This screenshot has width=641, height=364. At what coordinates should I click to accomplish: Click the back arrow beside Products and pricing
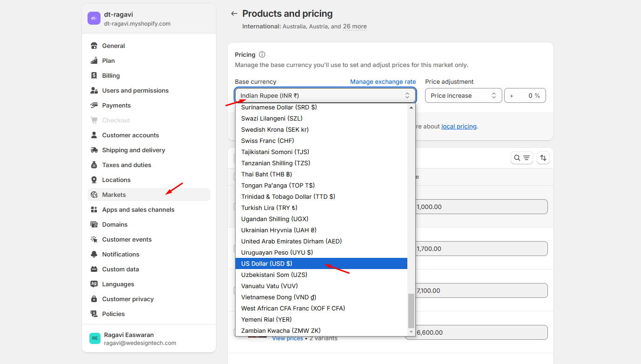(x=234, y=14)
